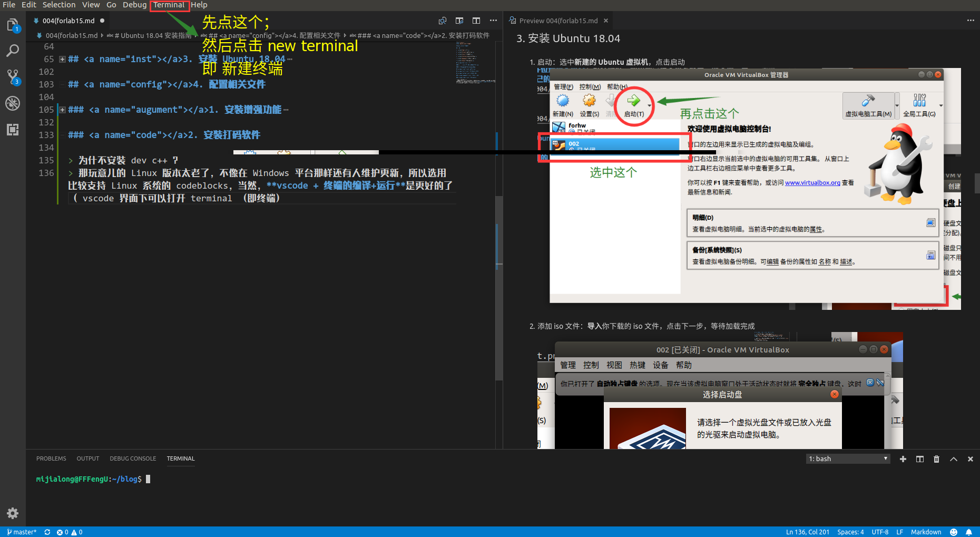
Task: Open the Terminal menu
Action: [169, 5]
